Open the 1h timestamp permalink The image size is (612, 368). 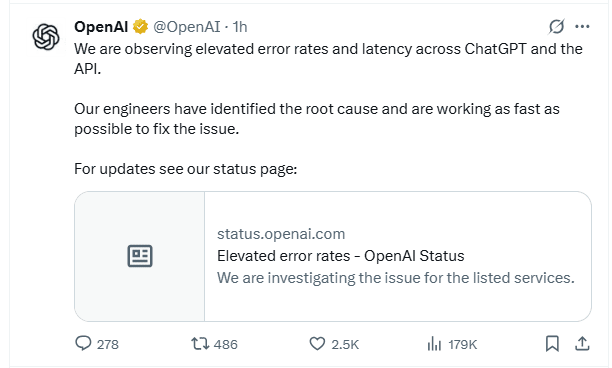240,27
